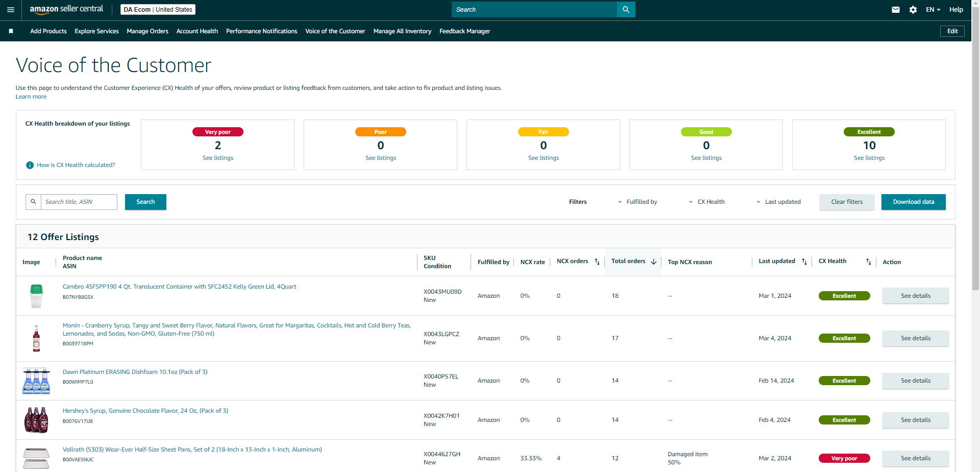Open the EN language dropdown
This screenshot has width=980, height=472.
[x=933, y=10]
